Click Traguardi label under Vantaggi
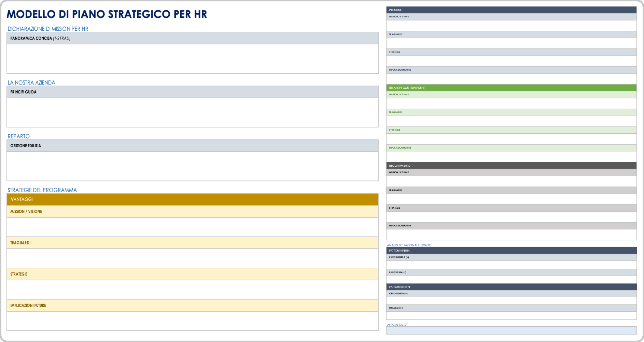This screenshot has width=644, height=342. [20, 243]
